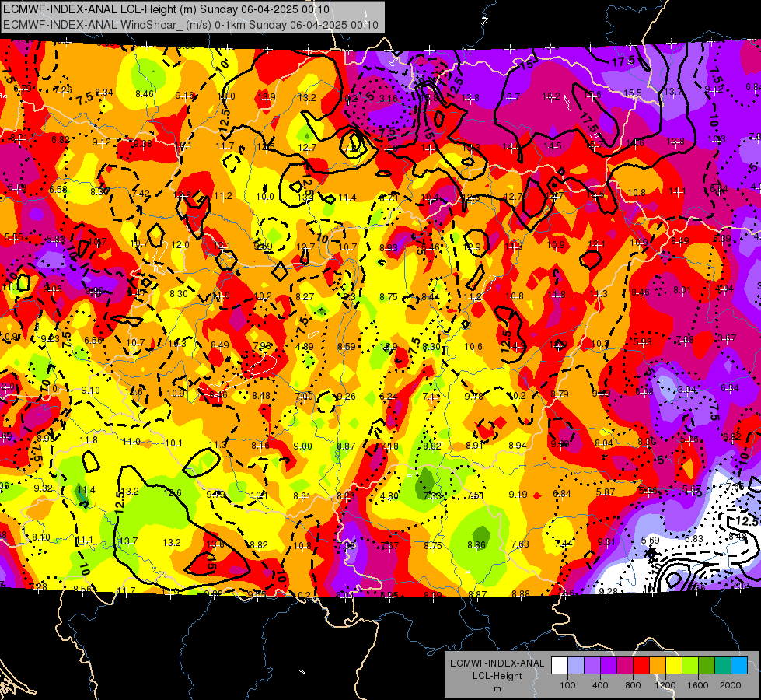This screenshot has width=761, height=700.
Task: Click the legend unit label m
Action: [x=497, y=689]
